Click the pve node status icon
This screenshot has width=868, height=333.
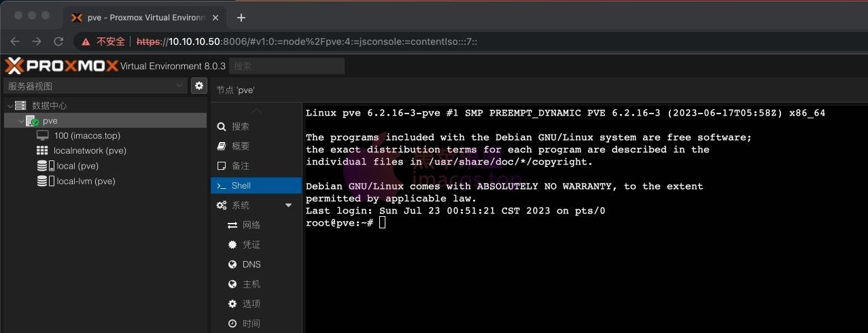point(32,121)
